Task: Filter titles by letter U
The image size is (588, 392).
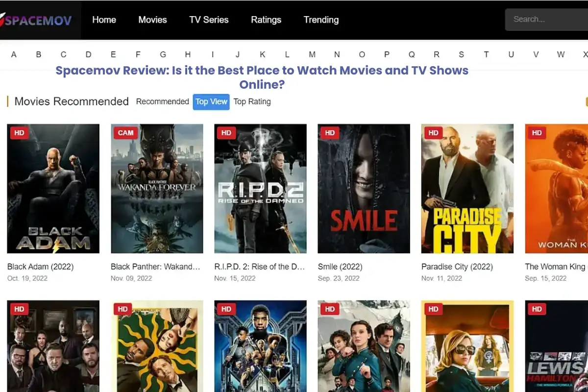Action: point(511,54)
